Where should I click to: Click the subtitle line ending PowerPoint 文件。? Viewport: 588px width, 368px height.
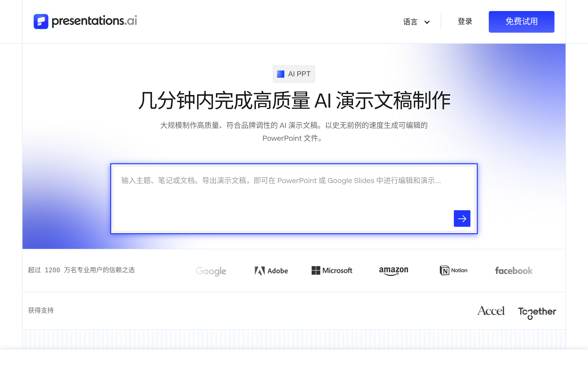point(293,138)
